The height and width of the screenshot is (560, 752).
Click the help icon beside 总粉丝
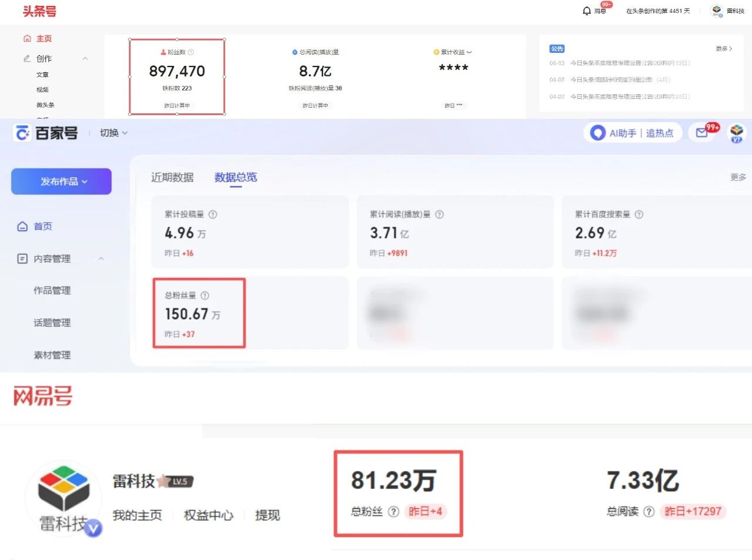click(x=394, y=512)
